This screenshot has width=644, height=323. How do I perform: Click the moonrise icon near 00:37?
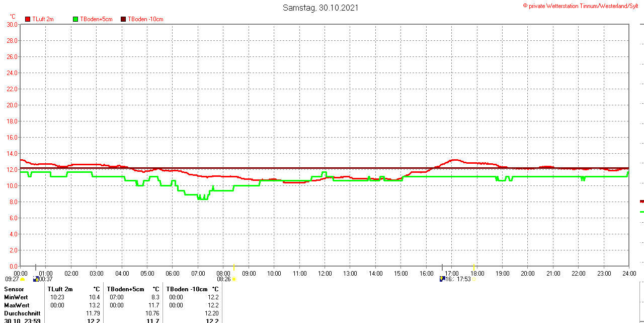coord(35,279)
